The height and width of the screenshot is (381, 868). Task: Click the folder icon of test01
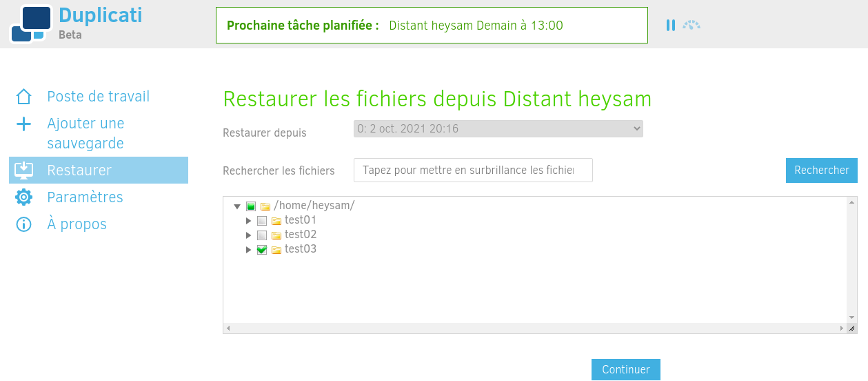tap(276, 221)
